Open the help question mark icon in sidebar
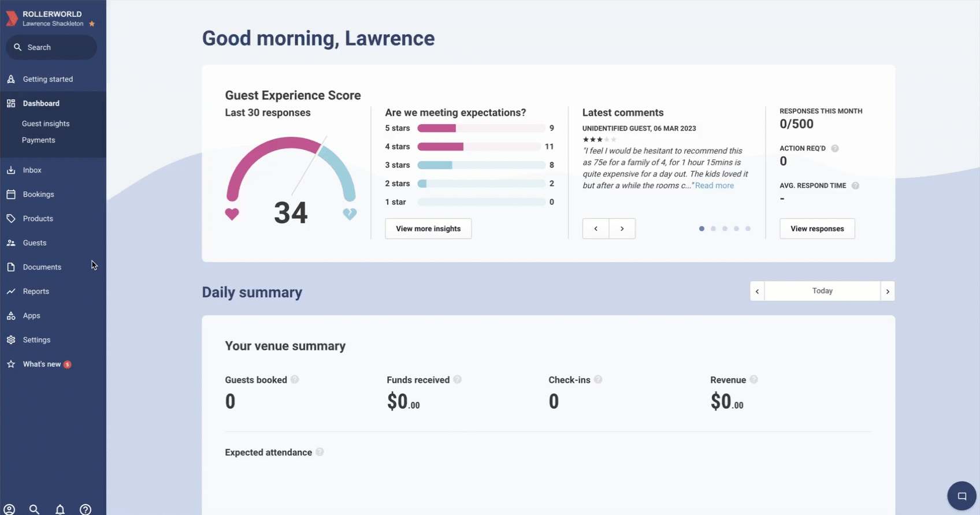This screenshot has width=980, height=515. (x=86, y=509)
